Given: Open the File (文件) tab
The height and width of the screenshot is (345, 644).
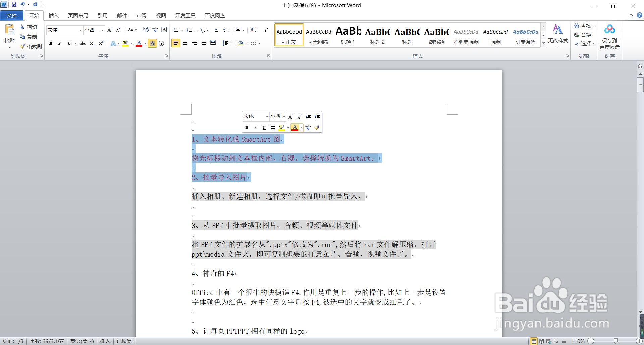Looking at the screenshot, I should 12,16.
